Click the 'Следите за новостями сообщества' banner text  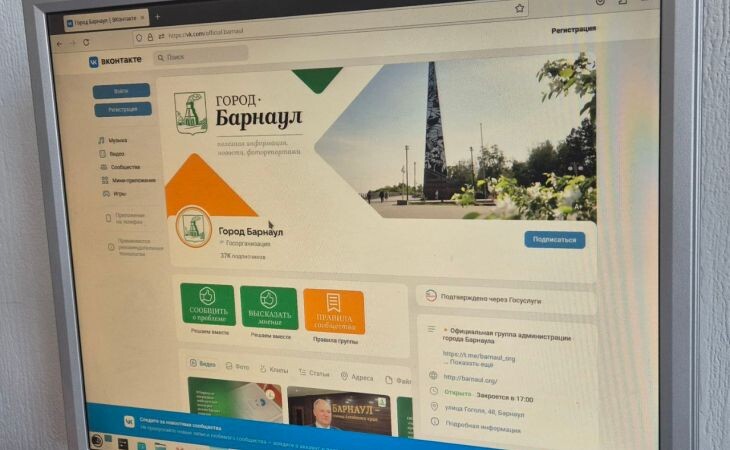tap(181, 423)
